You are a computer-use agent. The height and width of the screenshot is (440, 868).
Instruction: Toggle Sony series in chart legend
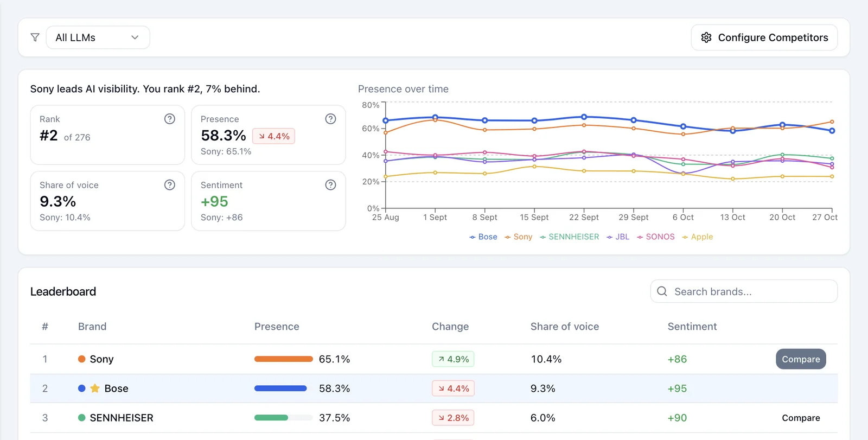pyautogui.click(x=519, y=237)
